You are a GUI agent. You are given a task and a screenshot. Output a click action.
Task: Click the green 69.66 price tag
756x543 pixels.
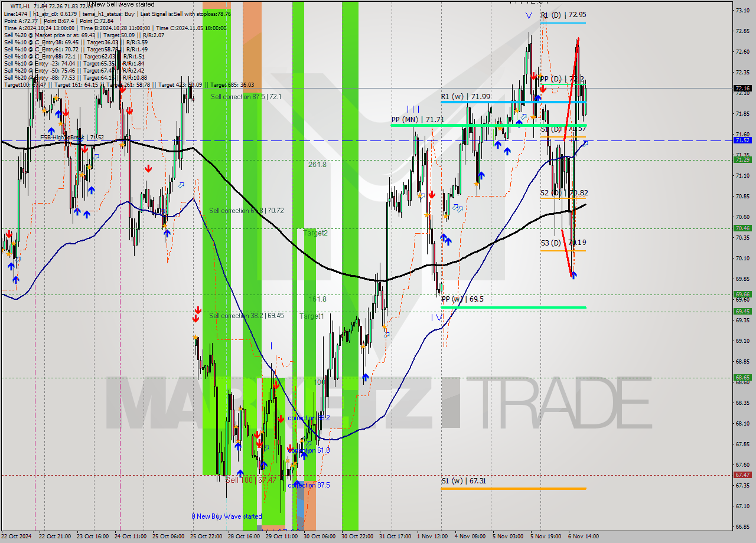click(x=742, y=294)
